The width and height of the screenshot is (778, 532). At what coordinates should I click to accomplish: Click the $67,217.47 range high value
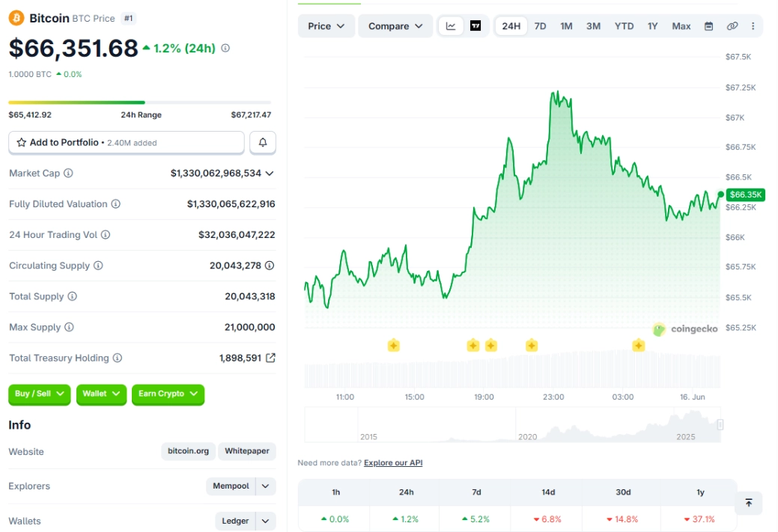tap(251, 114)
